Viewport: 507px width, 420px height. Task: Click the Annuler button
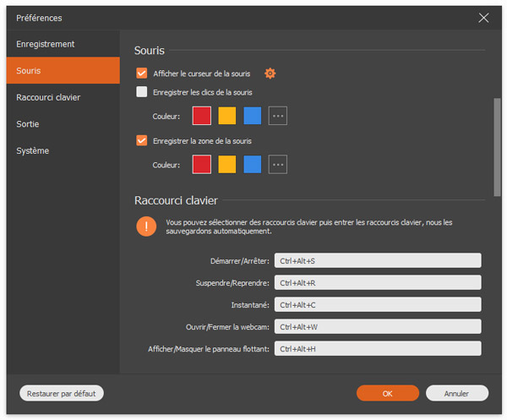[457, 393]
